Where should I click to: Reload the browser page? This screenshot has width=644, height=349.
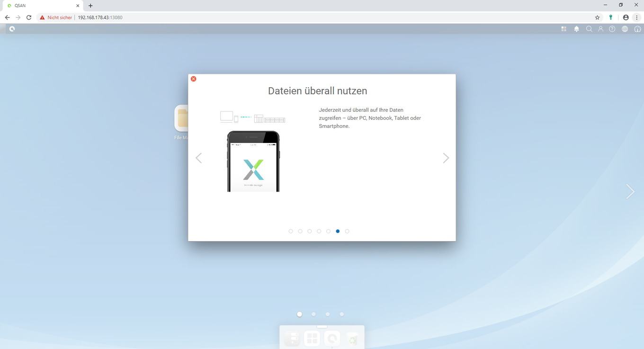(29, 18)
